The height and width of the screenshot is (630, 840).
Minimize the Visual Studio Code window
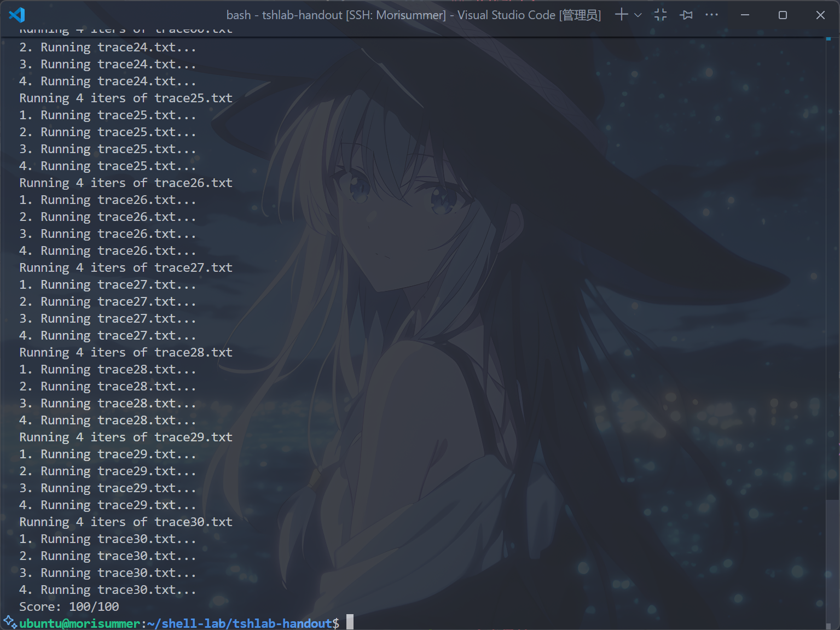point(745,15)
